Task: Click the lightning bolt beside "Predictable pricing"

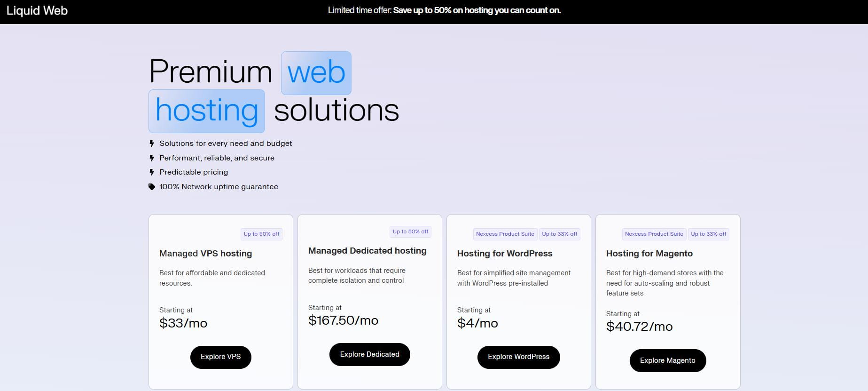Action: [x=152, y=172]
